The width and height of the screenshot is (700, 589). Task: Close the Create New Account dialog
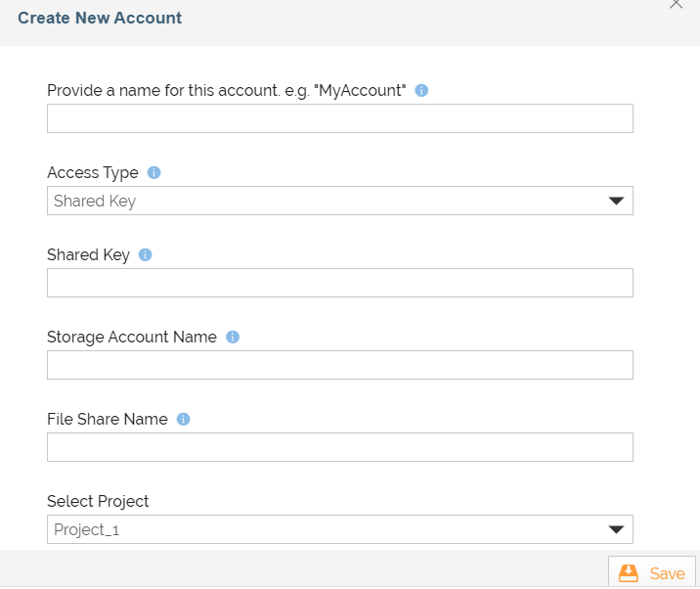(x=676, y=4)
